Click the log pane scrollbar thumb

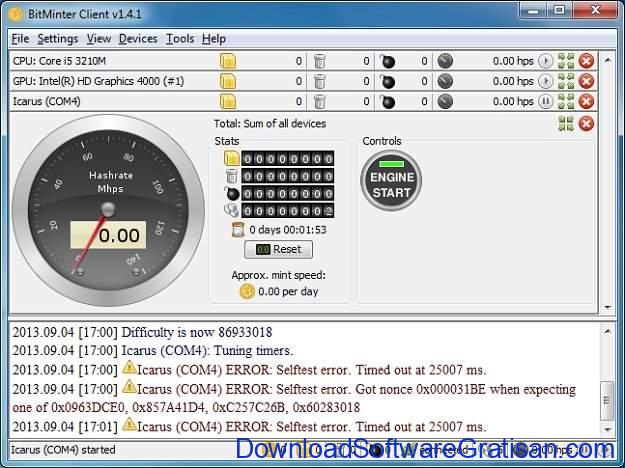point(607,401)
